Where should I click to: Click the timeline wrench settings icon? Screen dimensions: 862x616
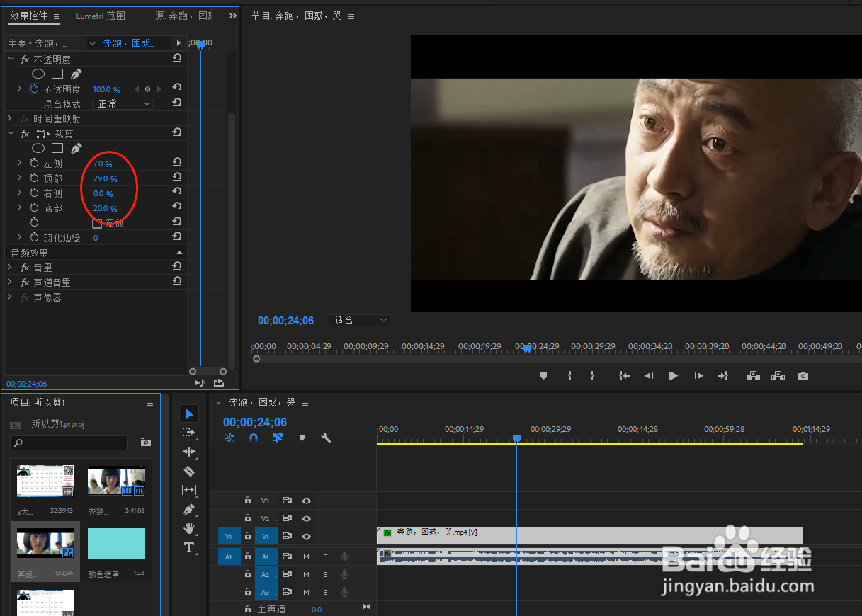pyautogui.click(x=326, y=438)
